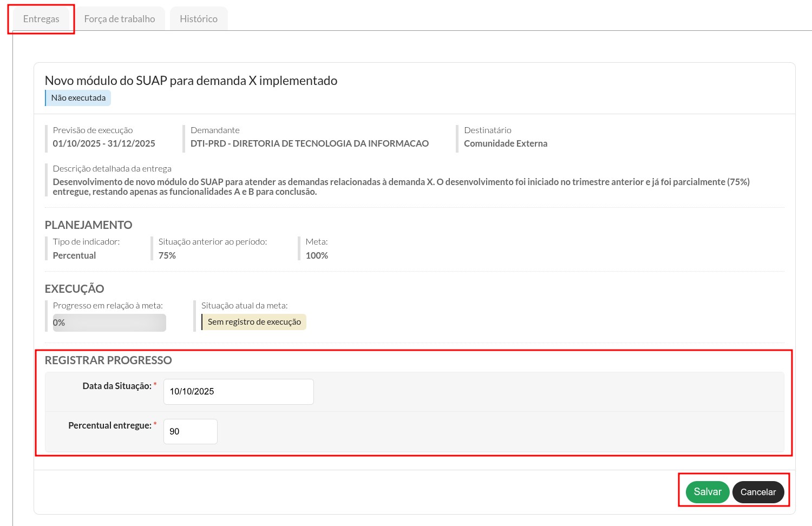Click the 0% progress bar
Image resolution: width=812 pixels, height=526 pixels.
point(109,323)
